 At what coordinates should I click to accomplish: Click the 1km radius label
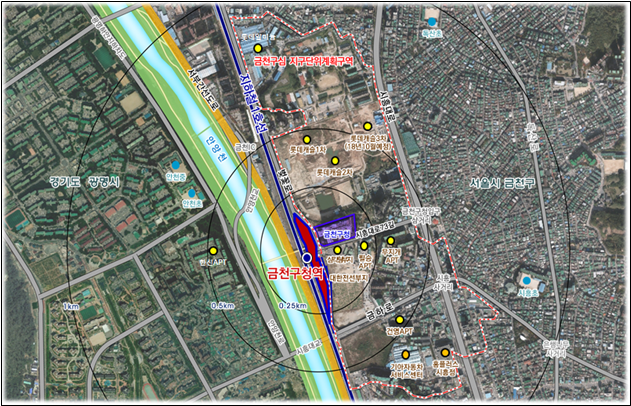71,307
